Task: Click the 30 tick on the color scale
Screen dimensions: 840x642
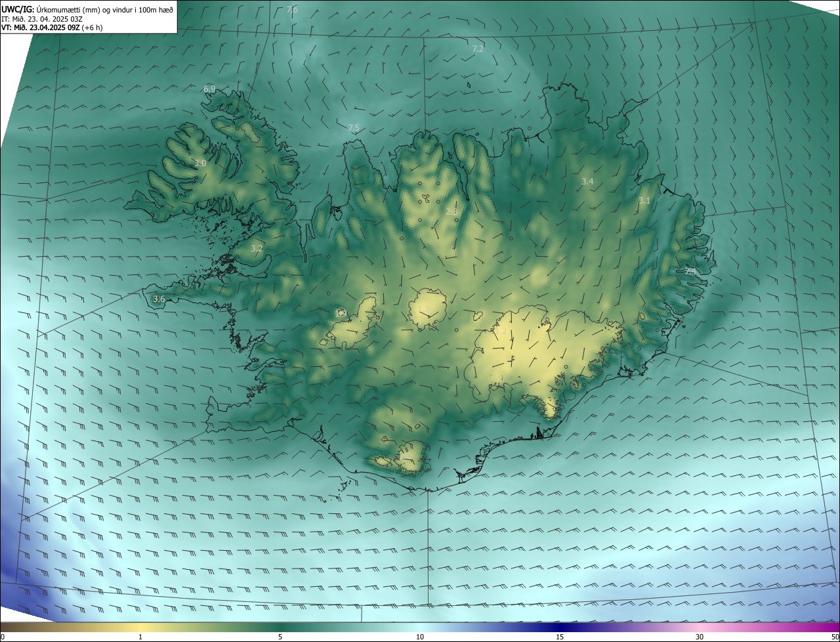Action: (700, 637)
